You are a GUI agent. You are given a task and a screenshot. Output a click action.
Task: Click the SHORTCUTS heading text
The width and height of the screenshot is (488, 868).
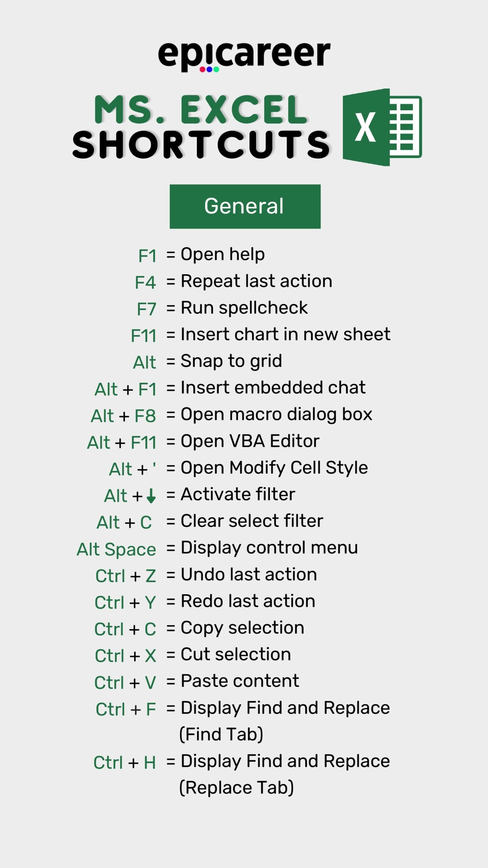point(201,145)
